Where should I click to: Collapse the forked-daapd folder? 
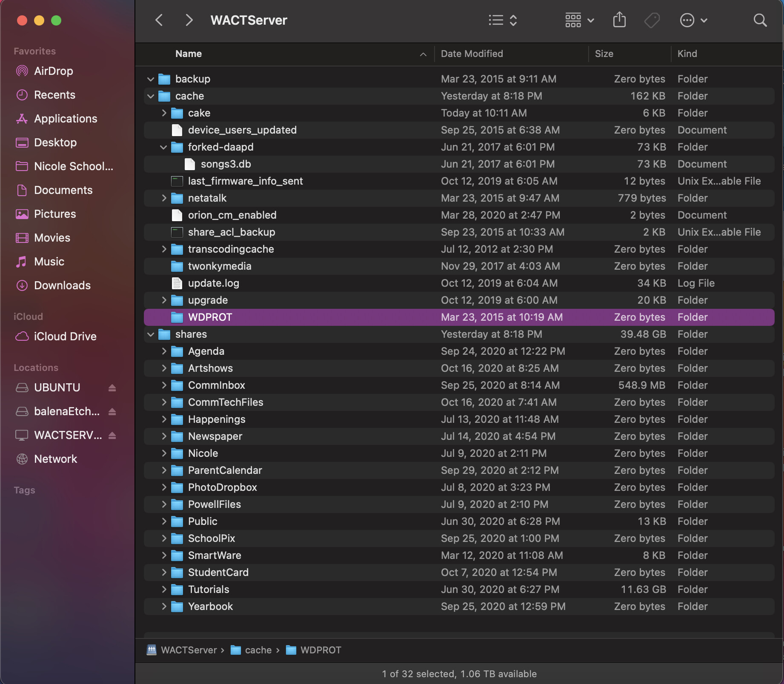click(163, 147)
